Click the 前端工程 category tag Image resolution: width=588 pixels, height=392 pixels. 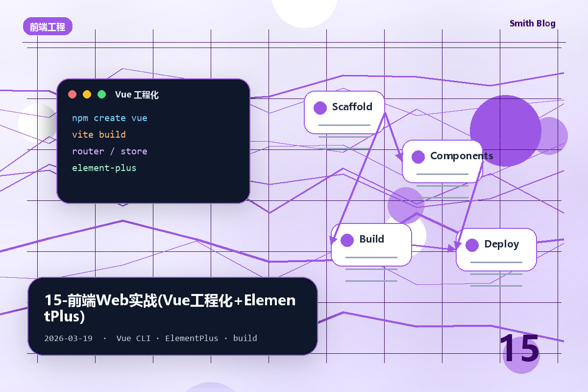coord(48,26)
